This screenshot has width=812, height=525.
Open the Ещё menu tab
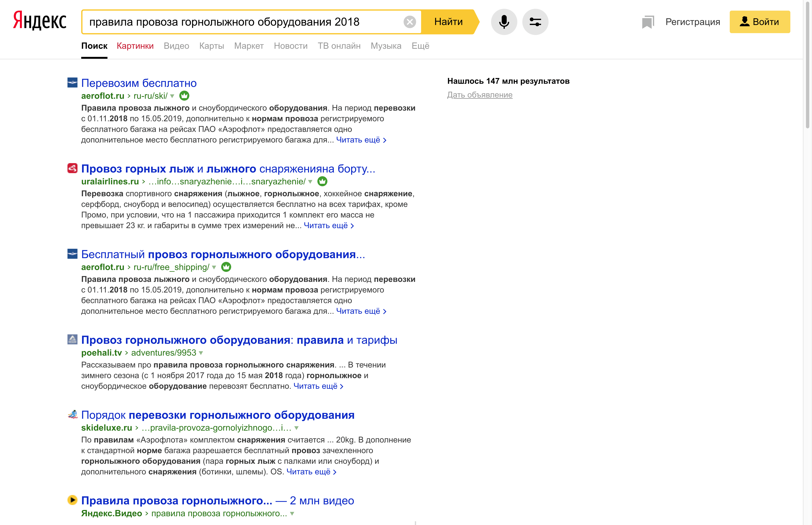pos(420,46)
